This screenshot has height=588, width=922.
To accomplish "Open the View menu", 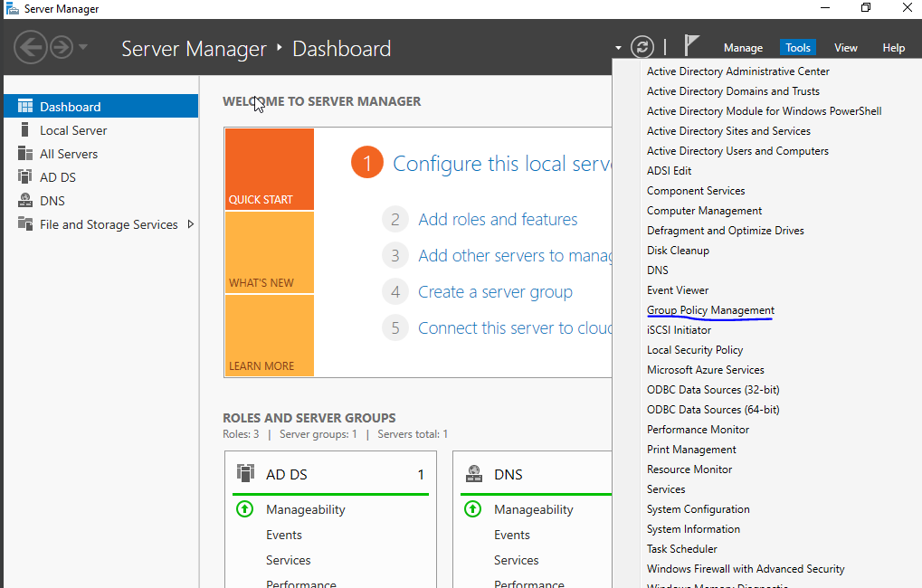I will point(846,48).
